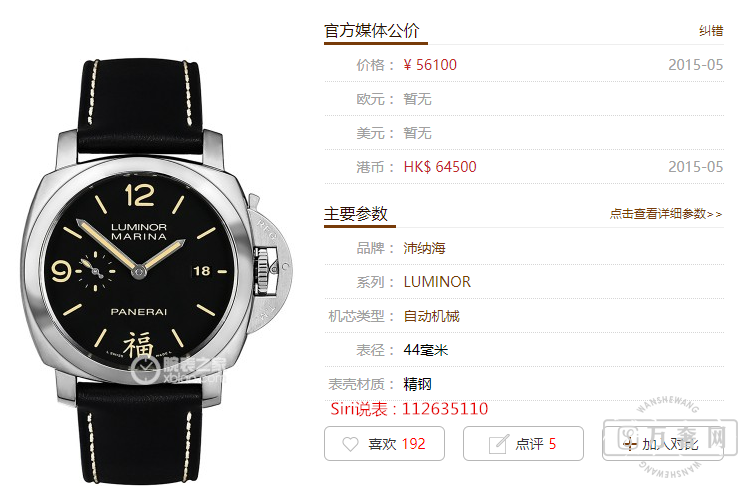Click the movement type 自动机械
The image size is (746, 486).
tap(432, 316)
